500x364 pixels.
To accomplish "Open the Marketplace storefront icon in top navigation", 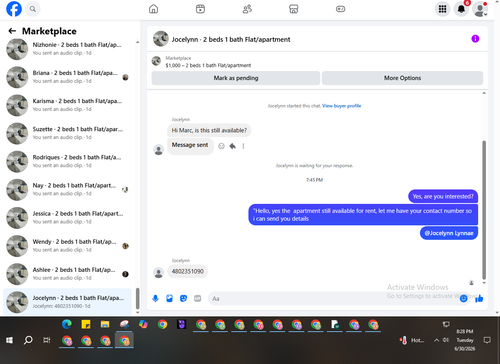I will click(294, 9).
